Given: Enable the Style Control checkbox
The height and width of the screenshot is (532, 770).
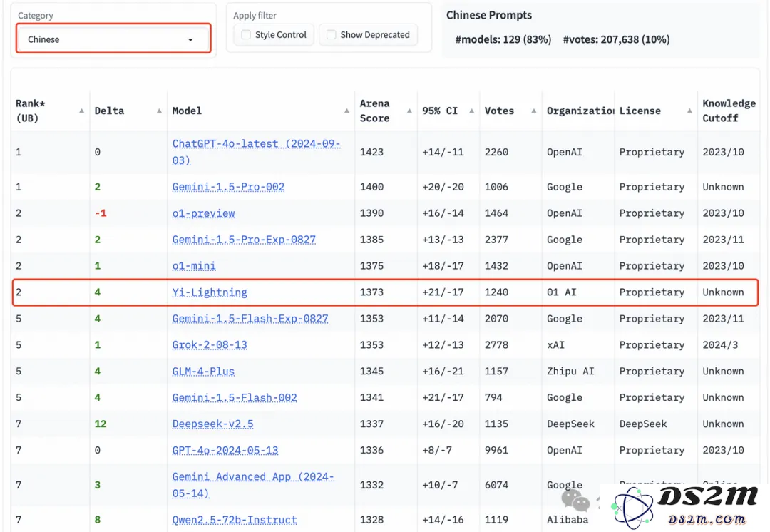Looking at the screenshot, I should pos(246,34).
